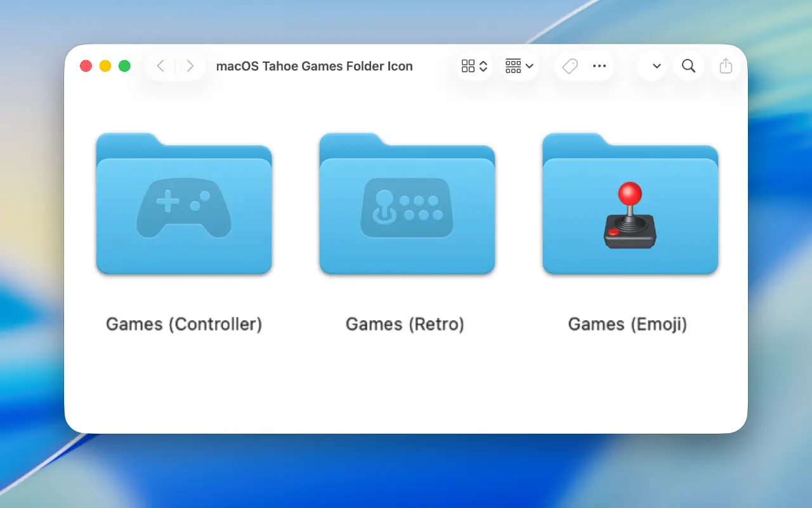Click the Forward navigation arrow
Screen dimensions: 812x508
(190, 66)
